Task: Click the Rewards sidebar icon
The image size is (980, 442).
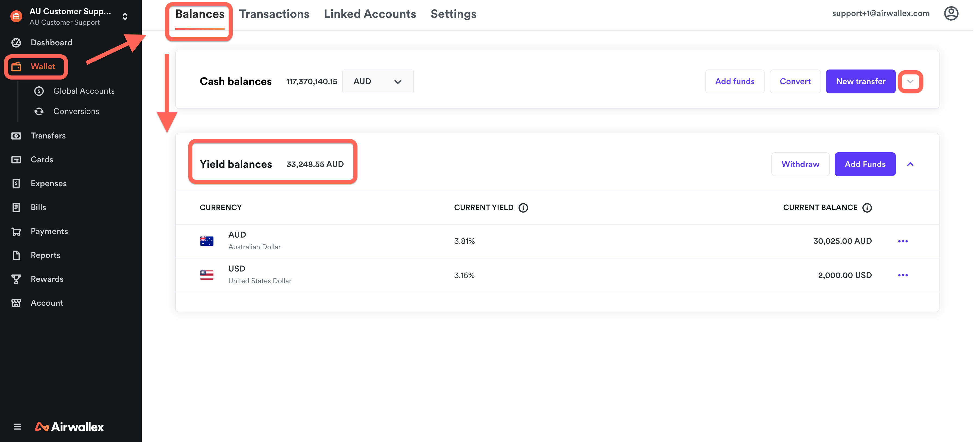Action: pos(17,279)
